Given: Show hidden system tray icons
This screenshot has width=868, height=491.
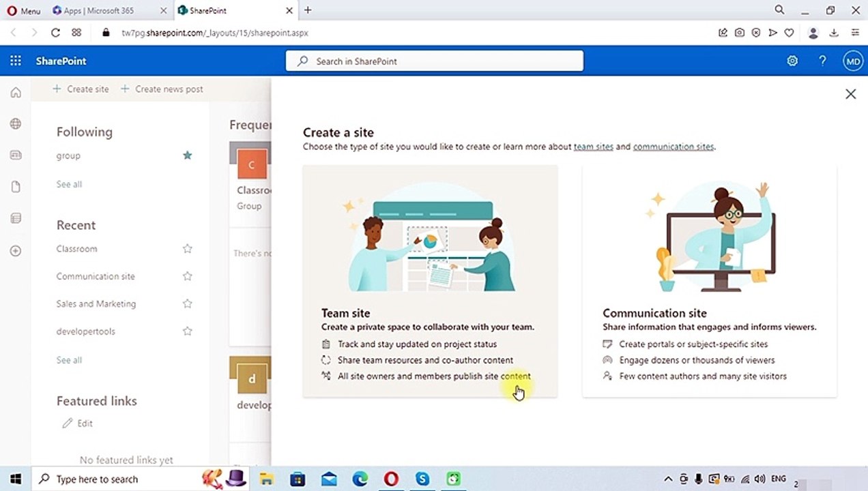Looking at the screenshot, I should point(668,479).
